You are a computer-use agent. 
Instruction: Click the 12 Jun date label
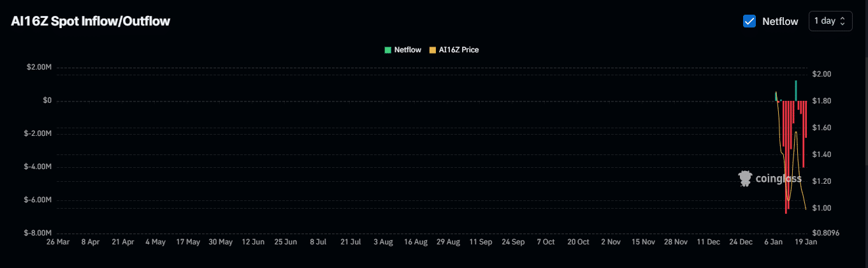253,242
